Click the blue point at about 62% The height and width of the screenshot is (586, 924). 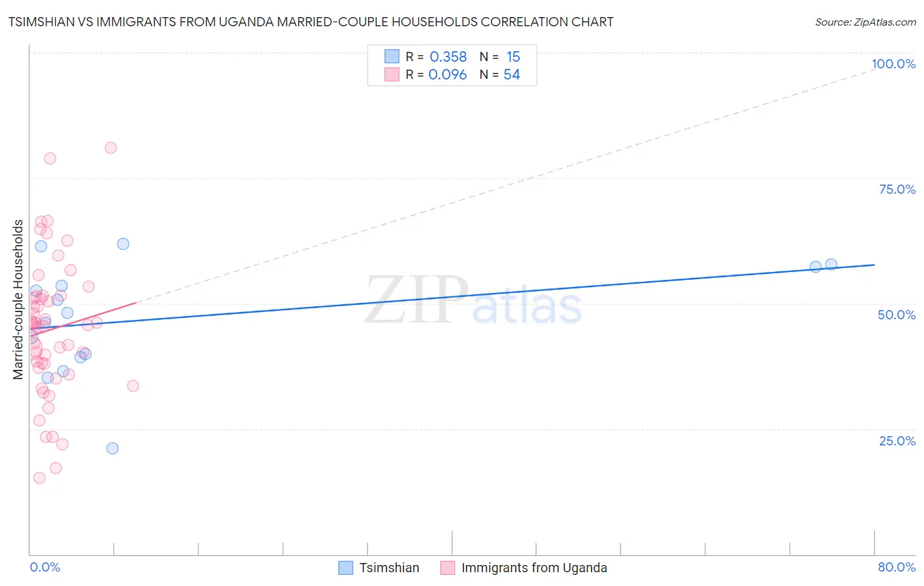123,244
